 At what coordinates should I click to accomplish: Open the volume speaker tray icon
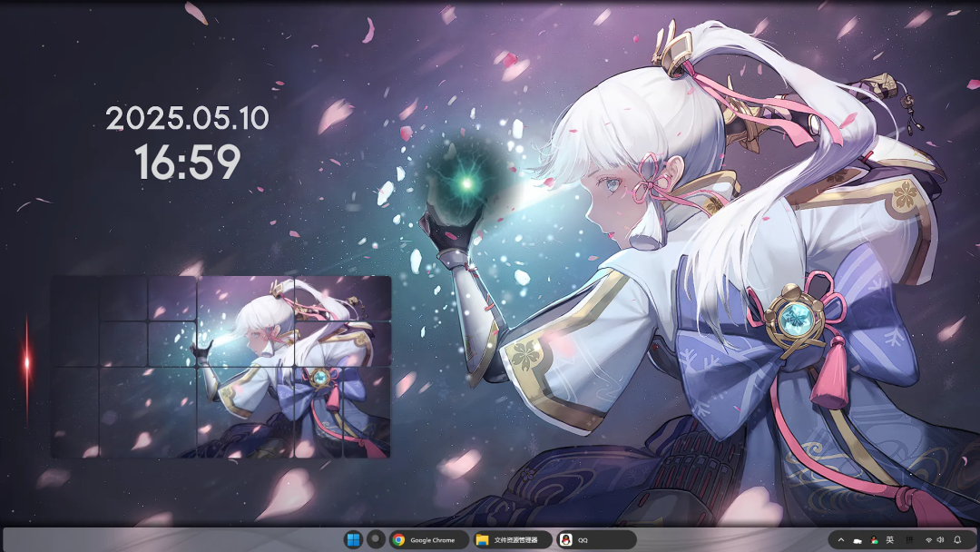(941, 540)
